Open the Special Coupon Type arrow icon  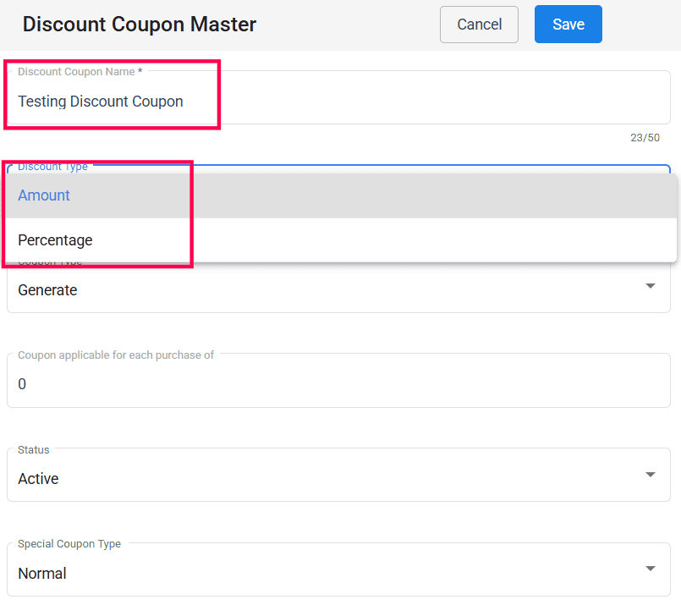(650, 569)
